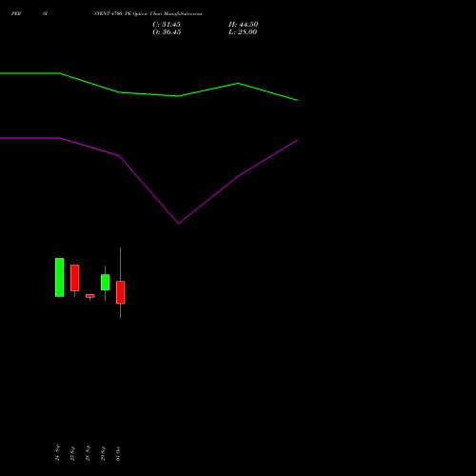Select the 24 Sep date label
Image resolution: width=476 pixels, height=476 pixels.
pos(57,453)
